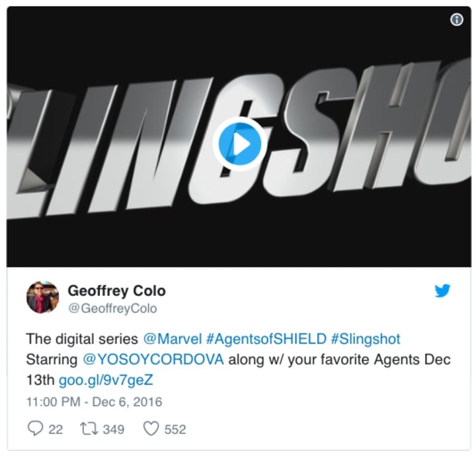
Task: Open the Geoffrey Colo display name
Action: click(116, 291)
